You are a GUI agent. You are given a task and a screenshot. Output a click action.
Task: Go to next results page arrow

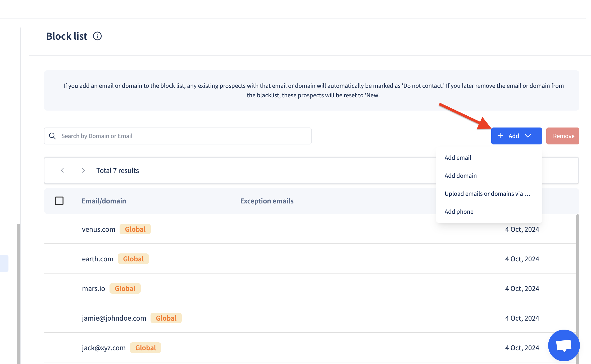(83, 170)
